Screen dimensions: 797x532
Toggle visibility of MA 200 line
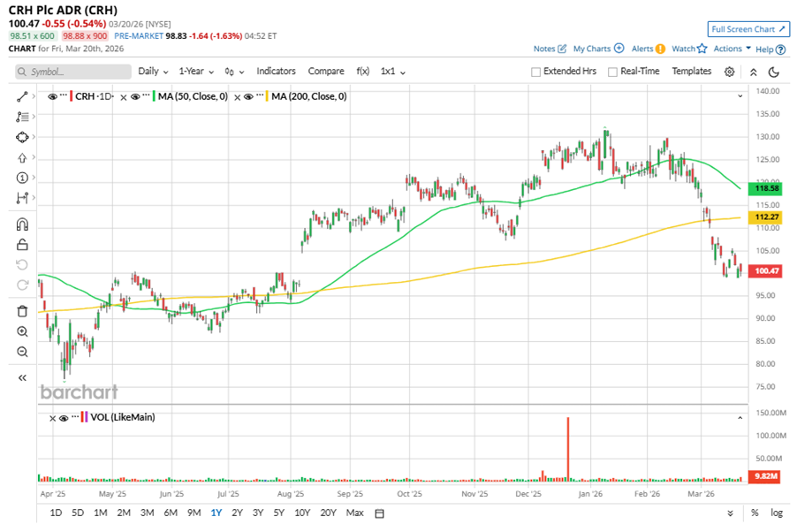[x=248, y=96]
